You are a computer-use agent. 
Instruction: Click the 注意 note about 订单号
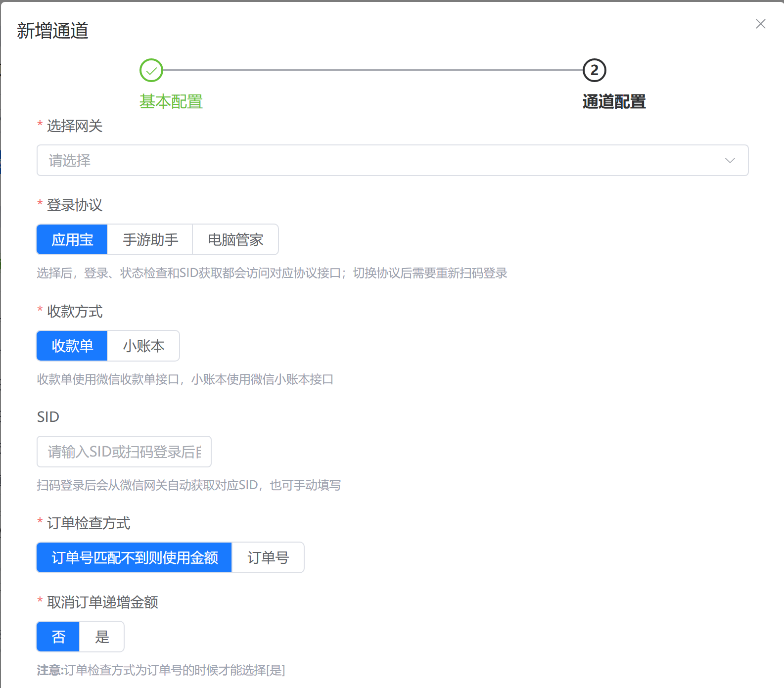pos(161,670)
